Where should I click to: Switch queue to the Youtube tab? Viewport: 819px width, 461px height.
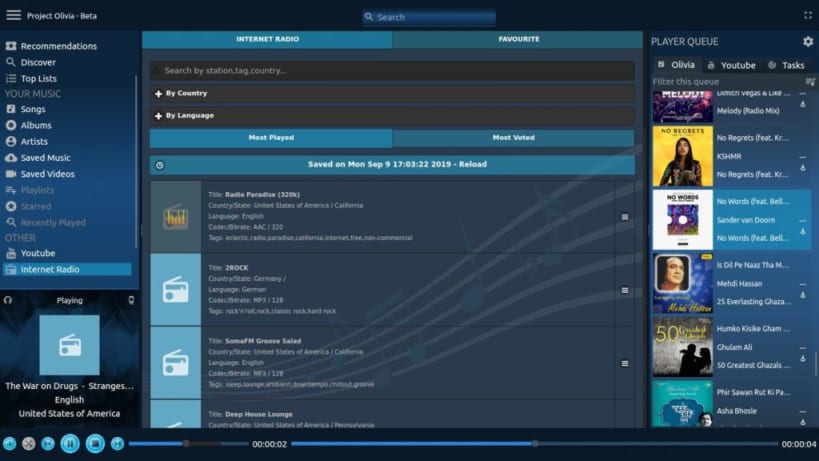click(732, 65)
